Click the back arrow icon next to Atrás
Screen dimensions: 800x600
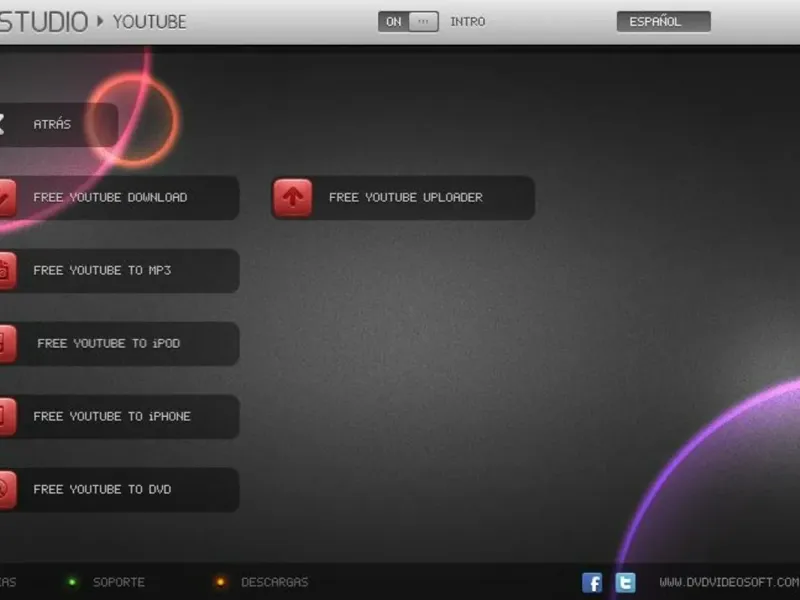(x=2, y=124)
